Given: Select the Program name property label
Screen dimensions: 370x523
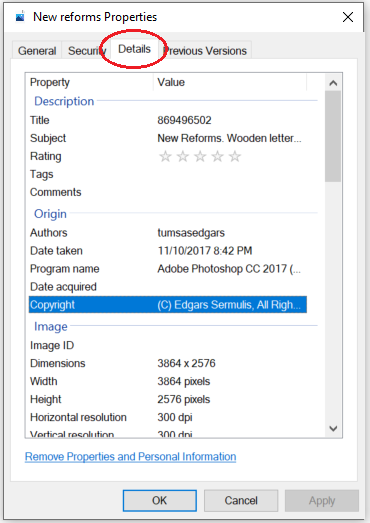Looking at the screenshot, I should (x=65, y=269).
